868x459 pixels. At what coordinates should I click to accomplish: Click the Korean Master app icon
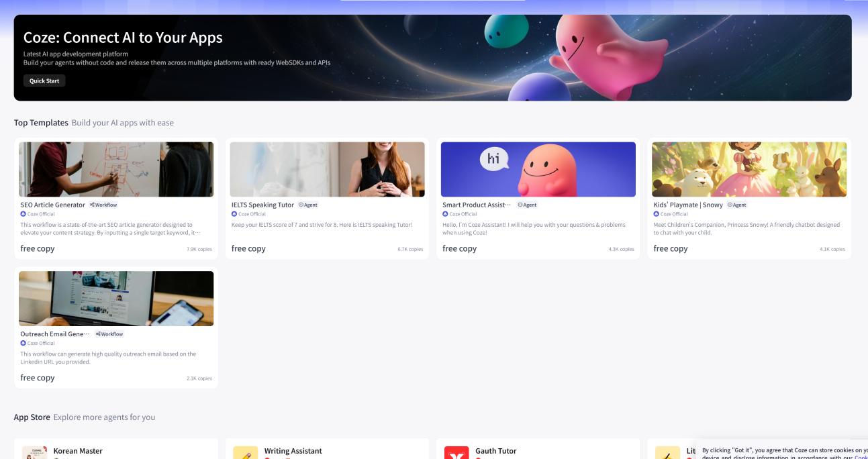(34, 453)
